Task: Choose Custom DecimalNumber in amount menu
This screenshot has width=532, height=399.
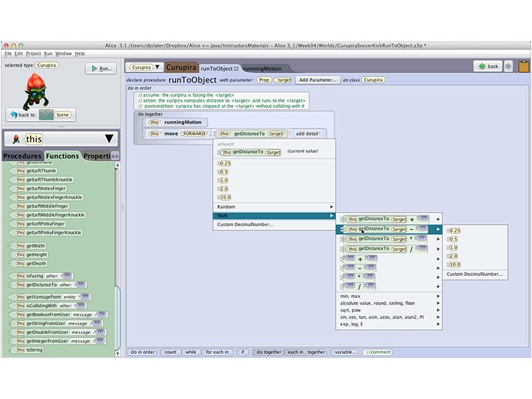Action: click(274, 225)
